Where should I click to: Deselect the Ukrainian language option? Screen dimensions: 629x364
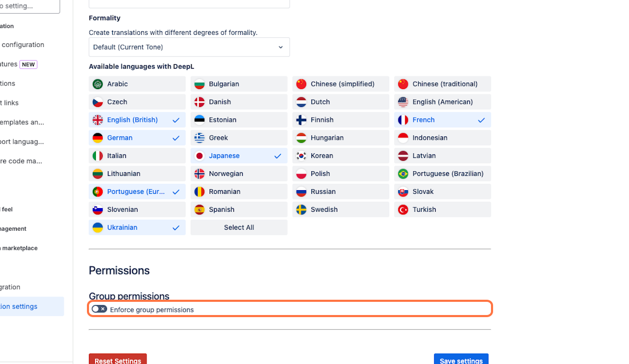(137, 228)
